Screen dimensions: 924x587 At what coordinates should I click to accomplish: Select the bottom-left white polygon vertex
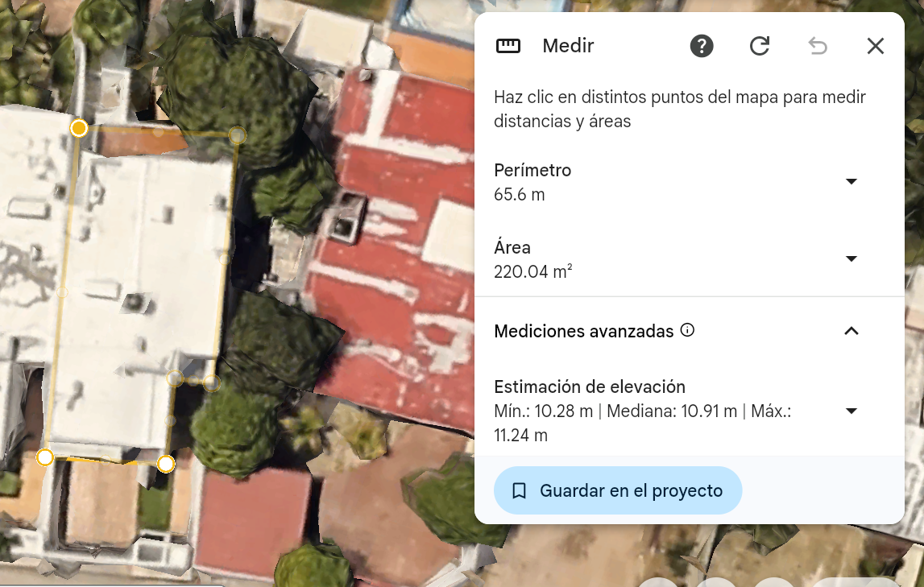click(x=45, y=457)
